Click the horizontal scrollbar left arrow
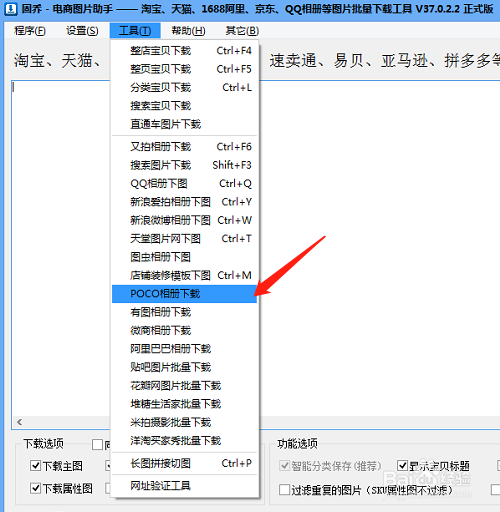Screen dimensions: 500x512 tap(20, 422)
